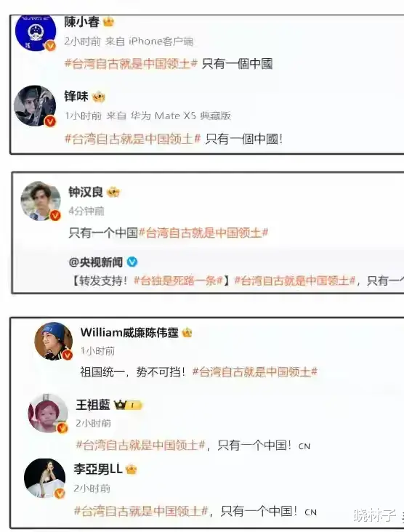Click the crown badge beside 锋味

tap(99, 97)
